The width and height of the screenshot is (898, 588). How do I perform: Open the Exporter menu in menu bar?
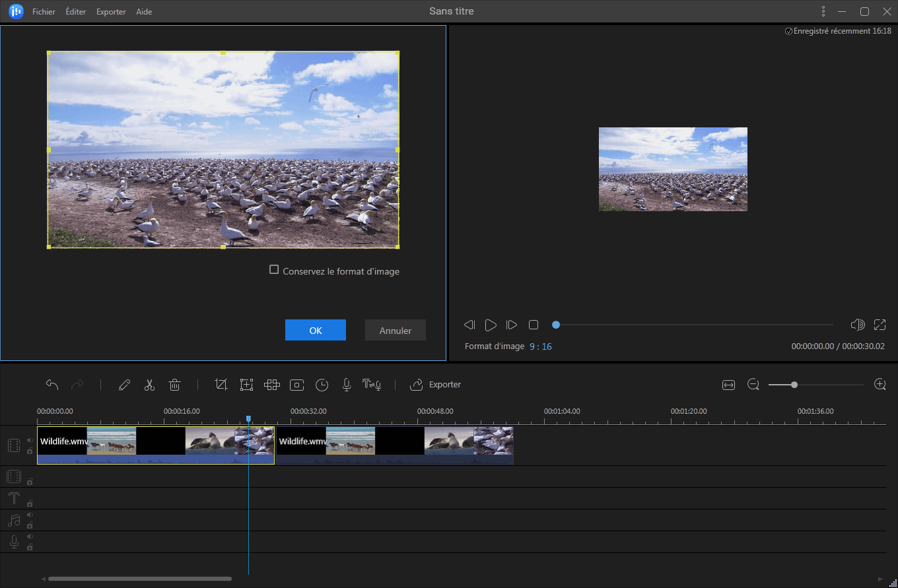[x=111, y=12]
